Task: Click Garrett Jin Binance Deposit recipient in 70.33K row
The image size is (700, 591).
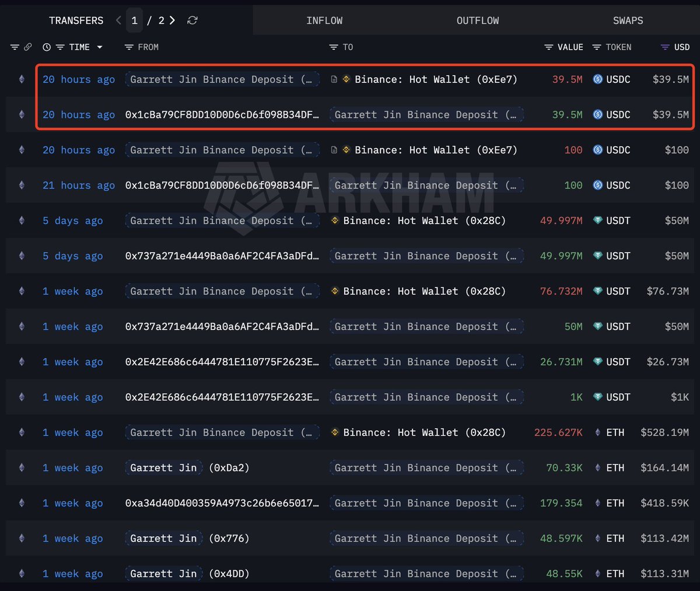Action: click(x=426, y=468)
